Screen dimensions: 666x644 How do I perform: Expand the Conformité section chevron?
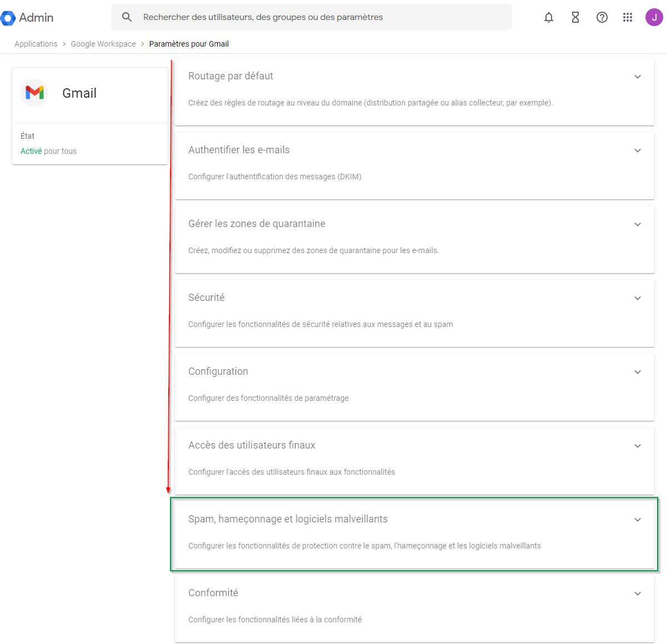[638, 593]
